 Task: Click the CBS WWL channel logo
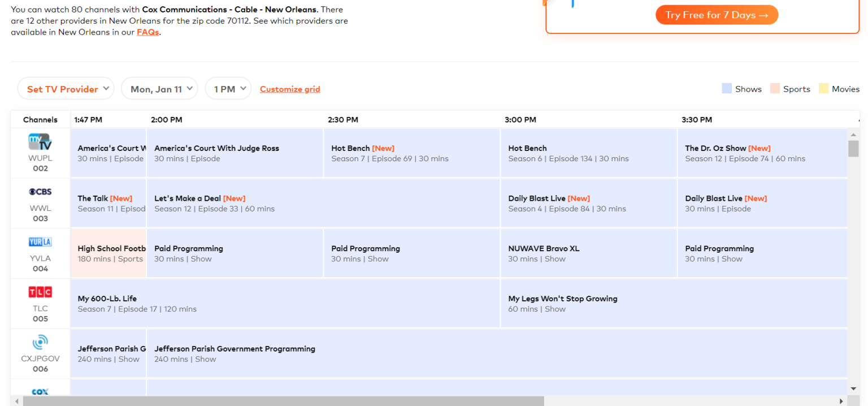click(x=40, y=192)
